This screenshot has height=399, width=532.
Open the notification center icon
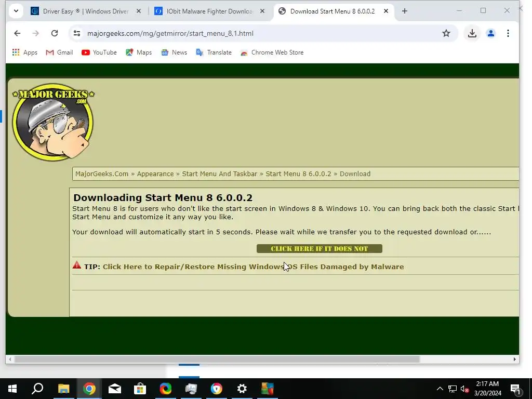click(x=516, y=389)
